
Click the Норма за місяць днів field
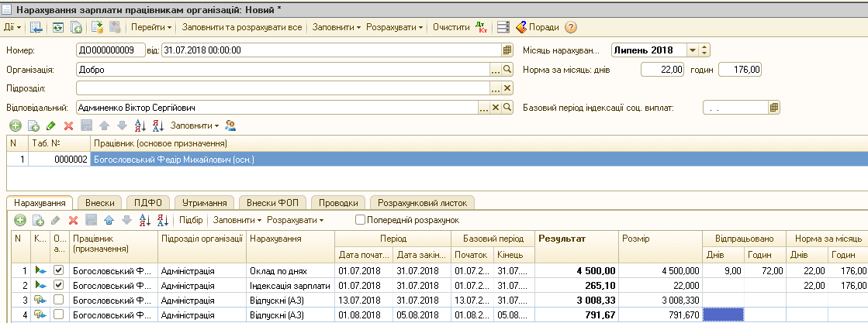pos(662,69)
